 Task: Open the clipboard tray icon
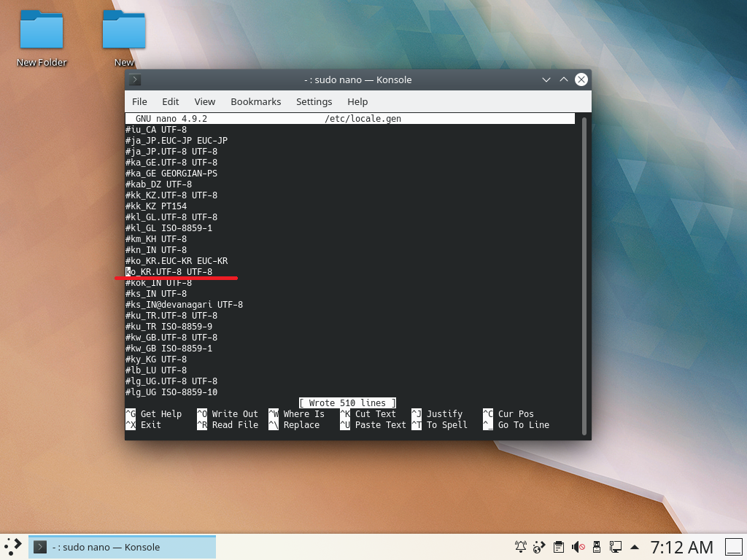(558, 547)
